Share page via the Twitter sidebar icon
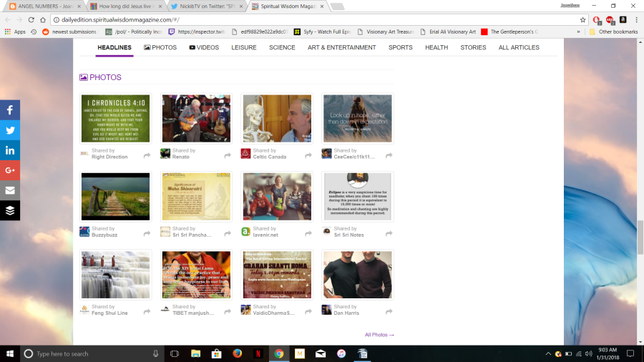The width and height of the screenshot is (644, 362). coord(10,130)
